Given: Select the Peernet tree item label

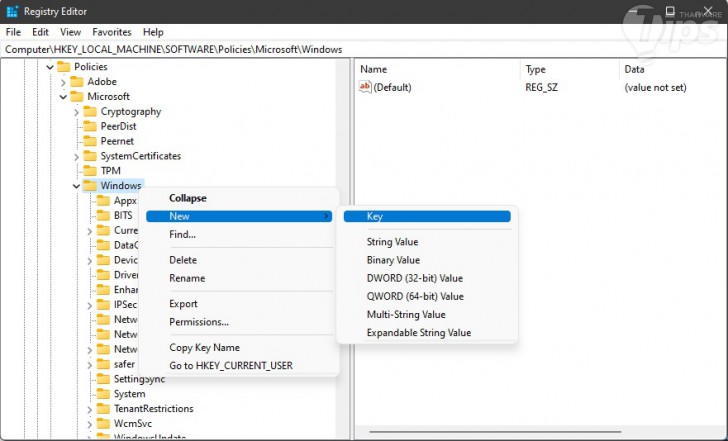Looking at the screenshot, I should 117,141.
